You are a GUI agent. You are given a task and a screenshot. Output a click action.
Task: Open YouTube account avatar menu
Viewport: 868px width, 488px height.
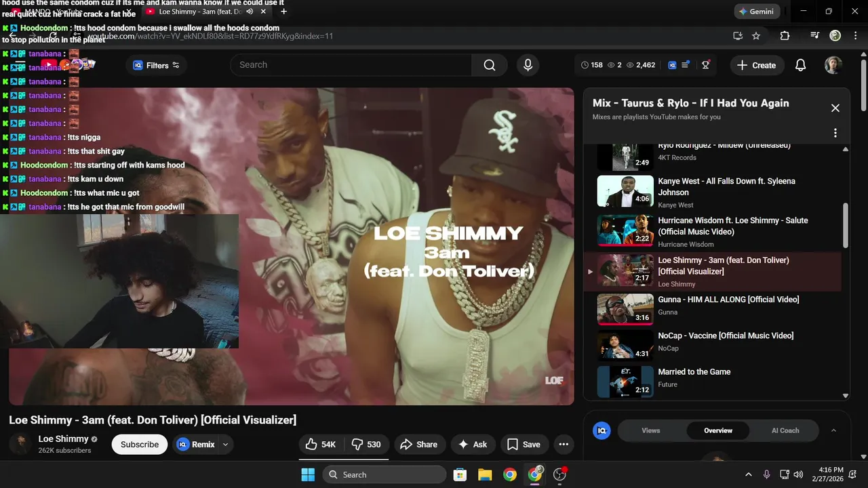833,65
